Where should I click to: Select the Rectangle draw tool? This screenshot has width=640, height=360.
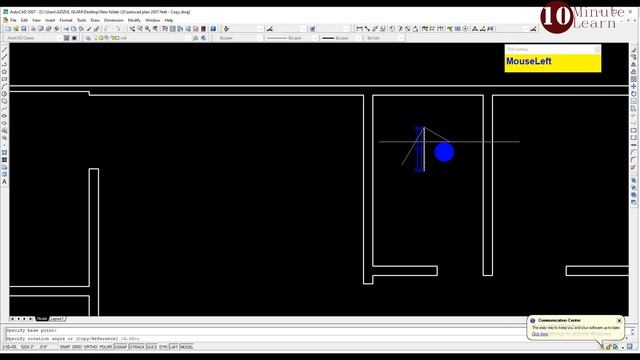point(4,79)
